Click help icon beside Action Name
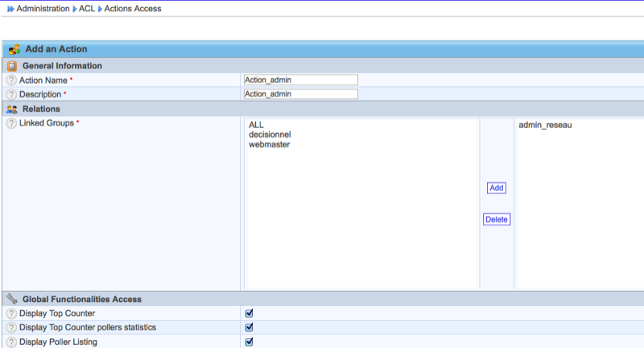The width and height of the screenshot is (644, 348). point(11,81)
